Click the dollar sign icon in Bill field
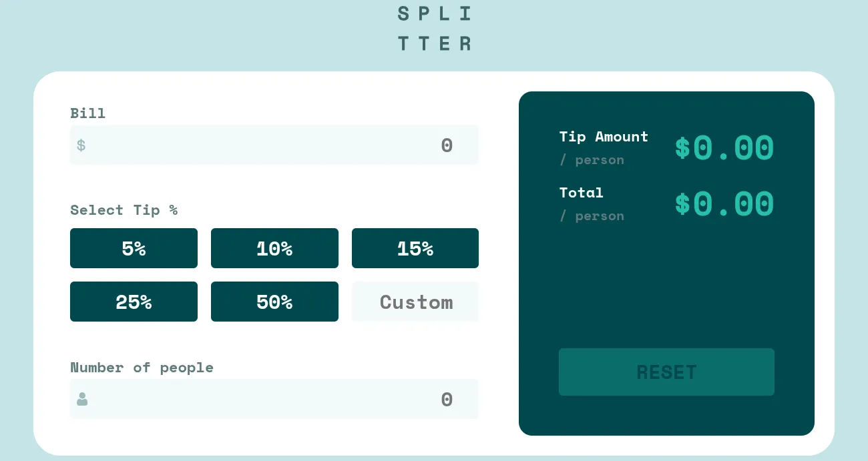Screen dimensions: 868x461 81,145
